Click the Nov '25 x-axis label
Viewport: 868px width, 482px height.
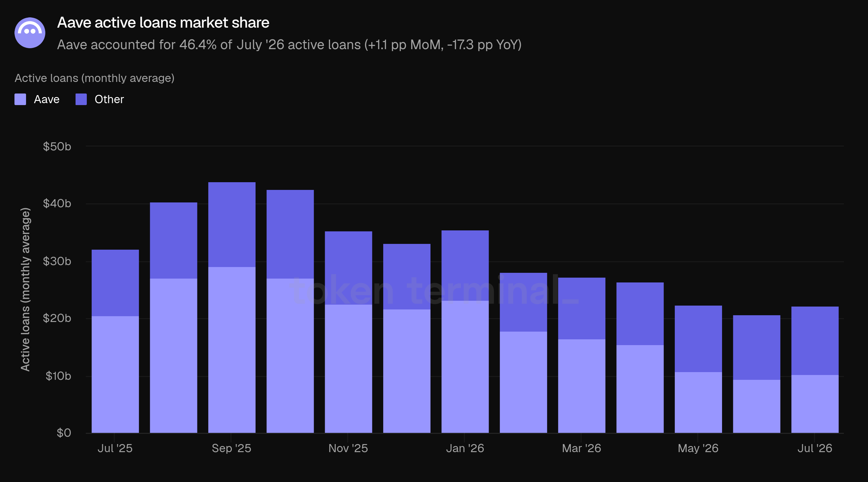coord(348,448)
